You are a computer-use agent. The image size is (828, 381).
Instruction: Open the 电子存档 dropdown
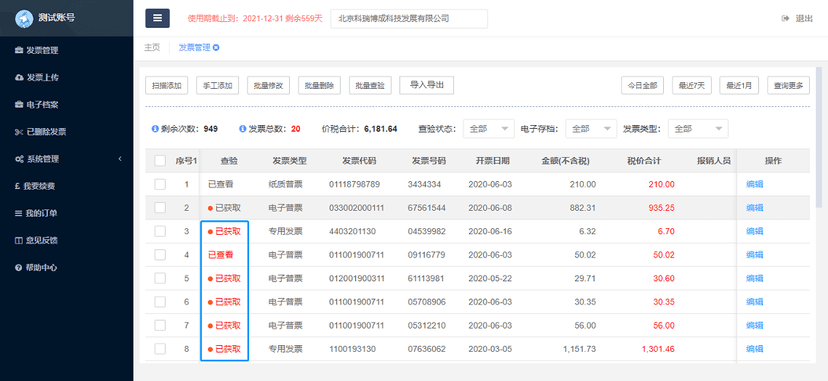click(x=591, y=129)
